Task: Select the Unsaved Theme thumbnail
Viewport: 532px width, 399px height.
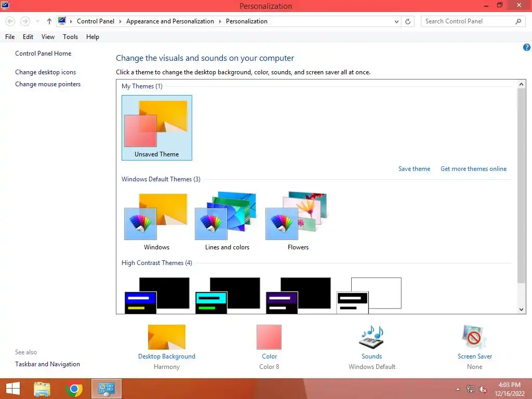Action: [157, 128]
